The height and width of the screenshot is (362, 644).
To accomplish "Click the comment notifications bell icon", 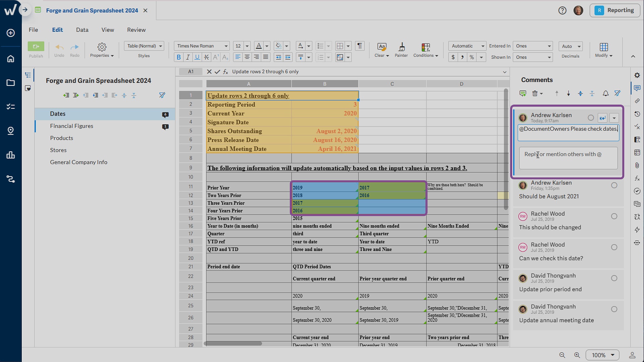I will tap(605, 94).
